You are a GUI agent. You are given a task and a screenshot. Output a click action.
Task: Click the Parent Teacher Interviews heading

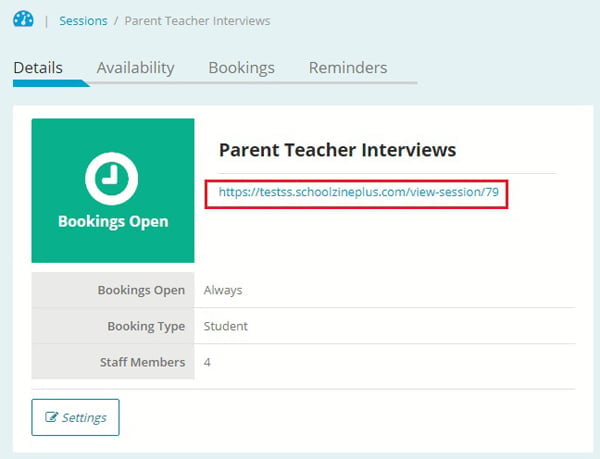pos(337,150)
